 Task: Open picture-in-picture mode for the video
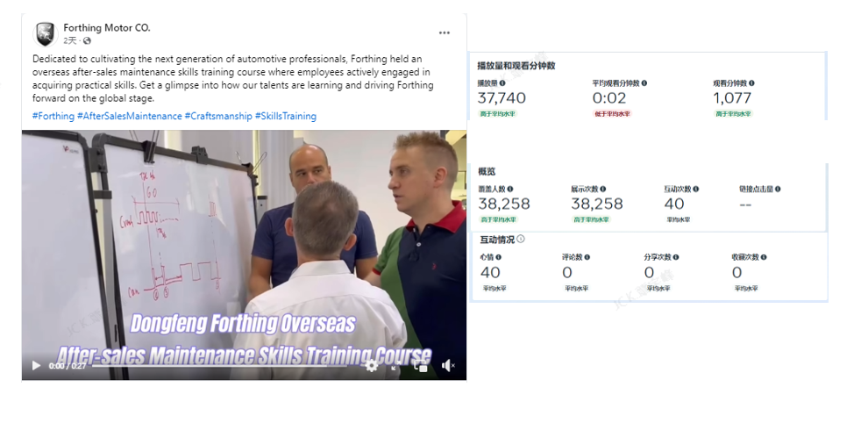(420, 365)
